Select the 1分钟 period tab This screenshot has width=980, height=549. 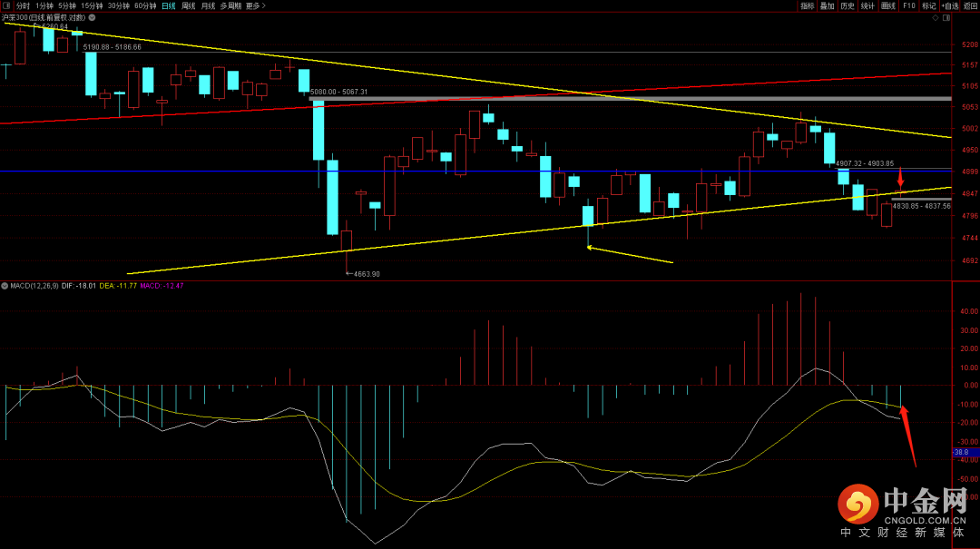(x=44, y=5)
